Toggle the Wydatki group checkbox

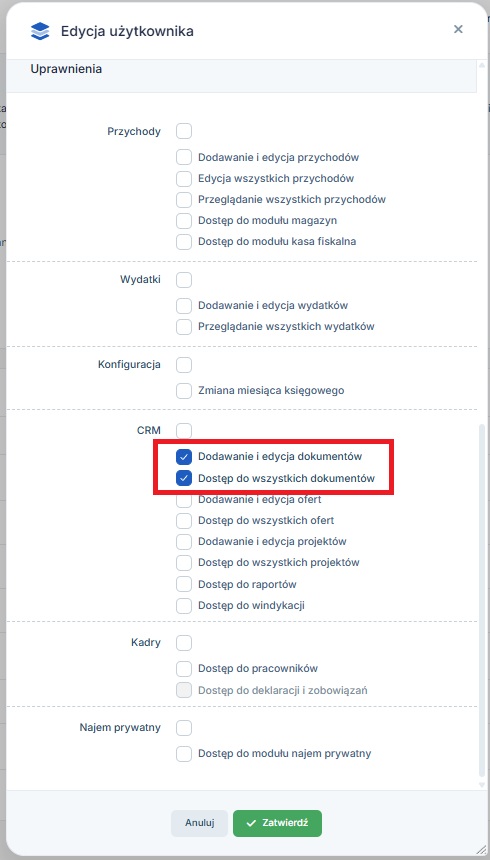click(x=184, y=280)
